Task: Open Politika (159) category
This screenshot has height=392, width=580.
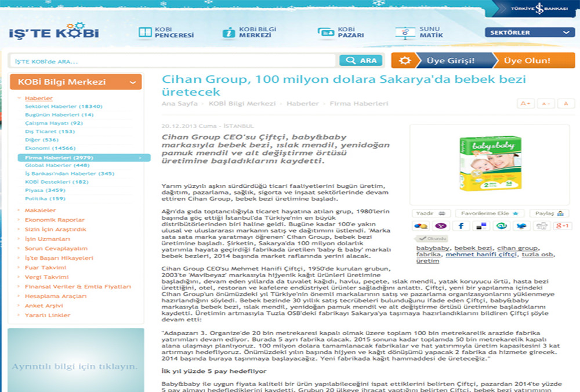Action: tap(45, 198)
